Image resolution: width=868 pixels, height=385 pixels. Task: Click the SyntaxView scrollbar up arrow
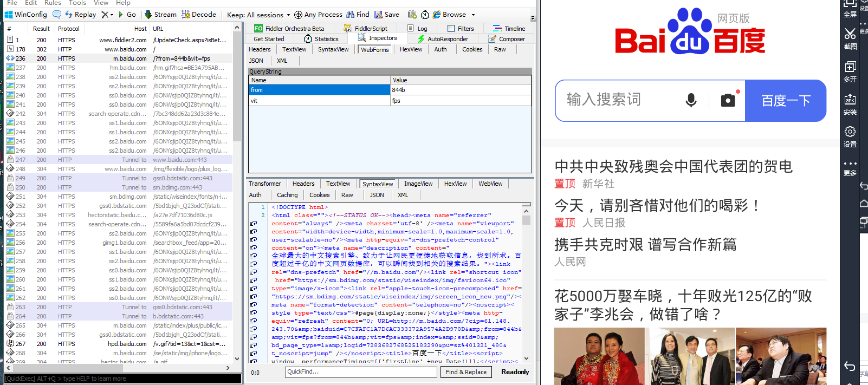pyautogui.click(x=526, y=211)
